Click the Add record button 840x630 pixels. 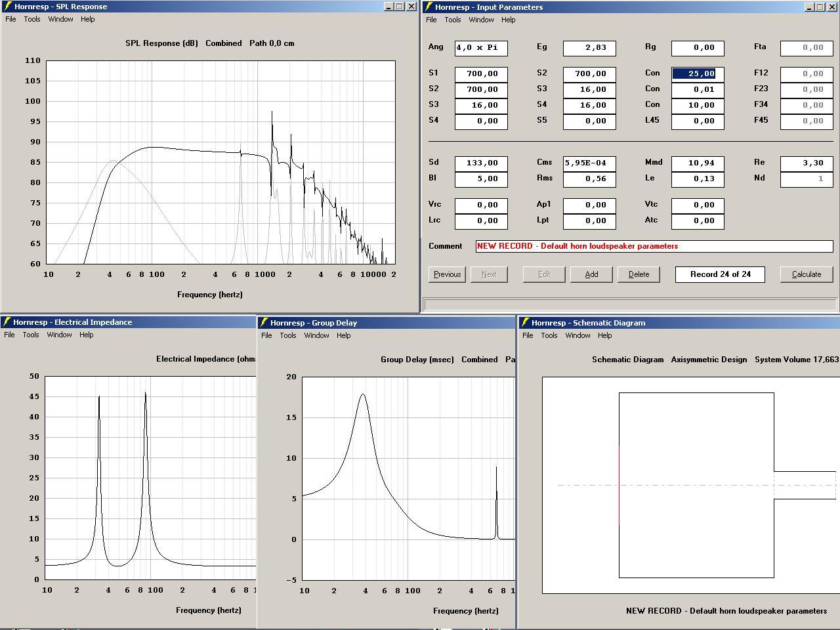point(591,274)
